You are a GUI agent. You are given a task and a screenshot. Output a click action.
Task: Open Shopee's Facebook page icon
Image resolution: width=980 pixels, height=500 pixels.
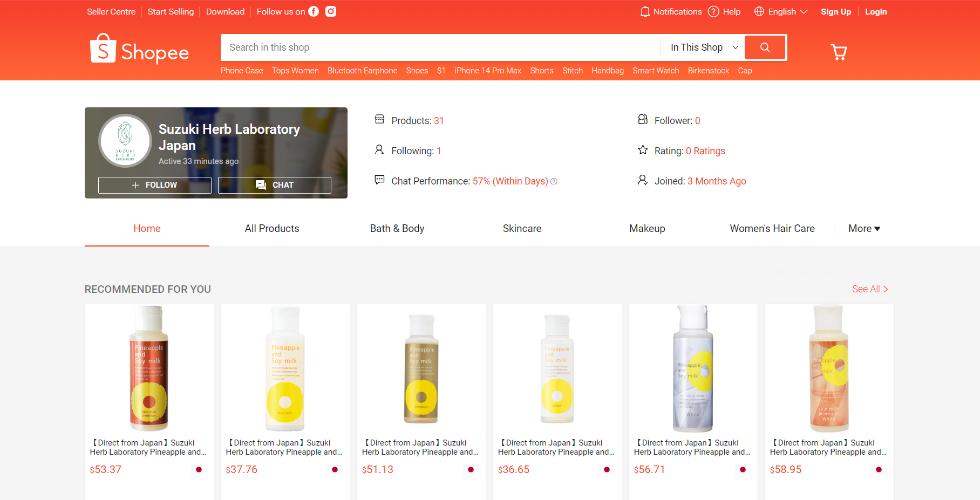(x=314, y=11)
